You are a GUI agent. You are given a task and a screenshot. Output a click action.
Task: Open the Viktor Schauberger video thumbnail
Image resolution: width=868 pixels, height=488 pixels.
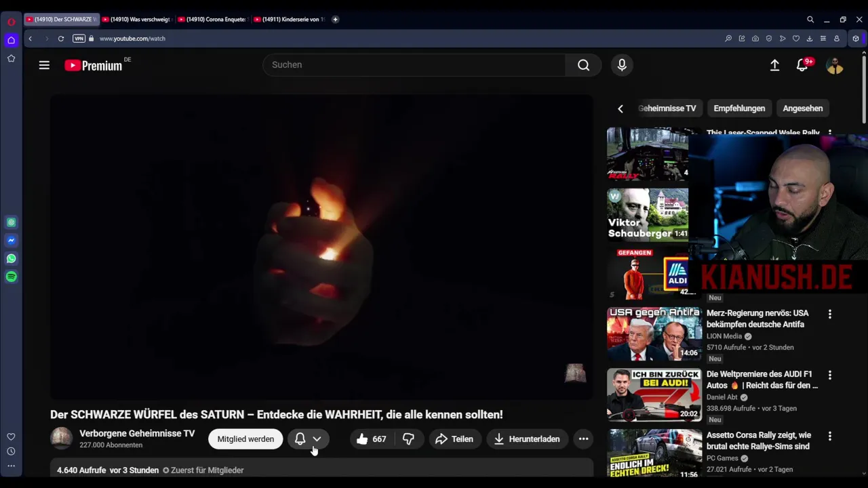tap(648, 215)
